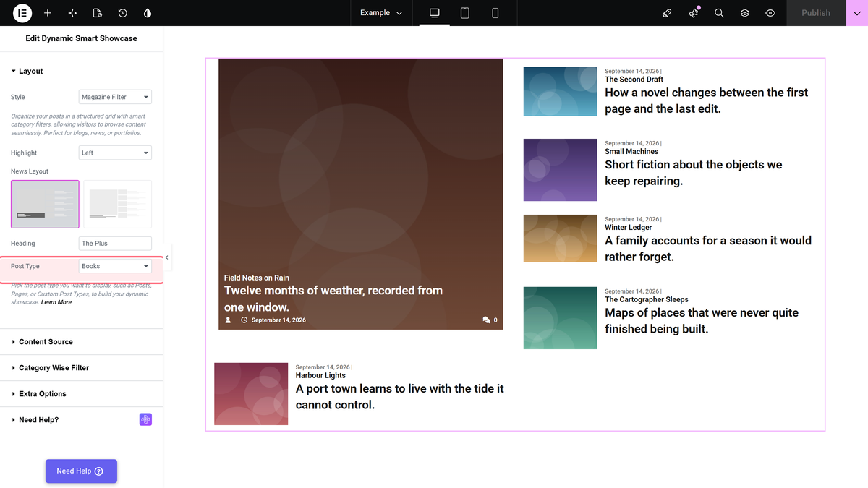
Task: Click the clock icon beside the featured date
Action: tap(244, 320)
